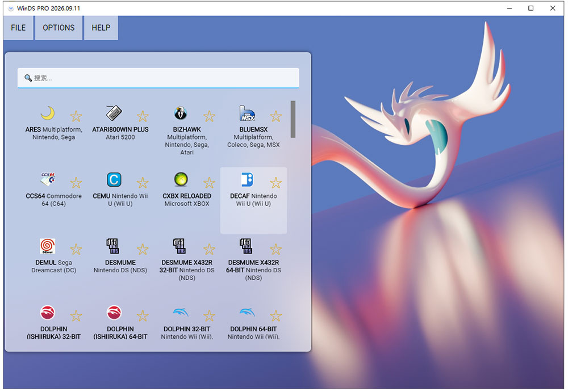This screenshot has width=568, height=392.
Task: Open the CEMU Wii U icon
Action: tap(114, 179)
